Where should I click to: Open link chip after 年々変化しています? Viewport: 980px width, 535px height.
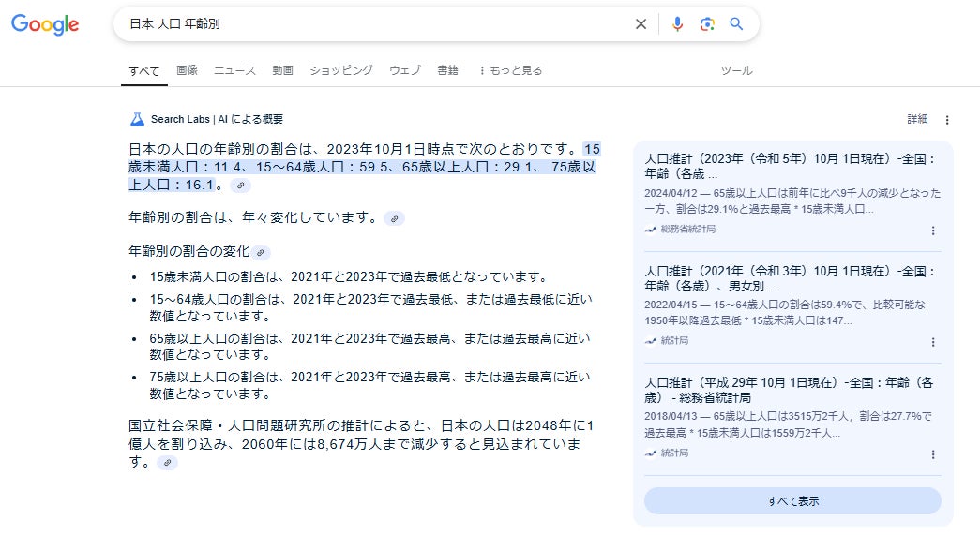click(x=395, y=218)
